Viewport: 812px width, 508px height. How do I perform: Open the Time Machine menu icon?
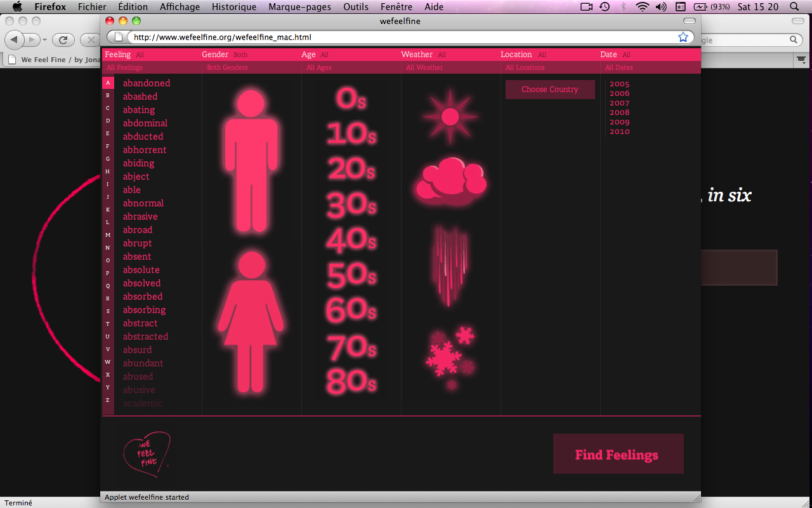(605, 6)
